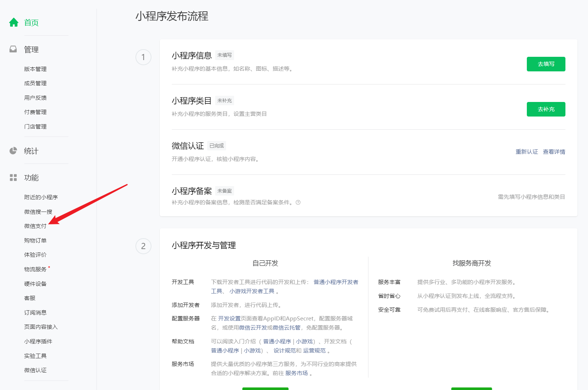Go to 成员管理
The width and height of the screenshot is (588, 390).
pyautogui.click(x=35, y=83)
